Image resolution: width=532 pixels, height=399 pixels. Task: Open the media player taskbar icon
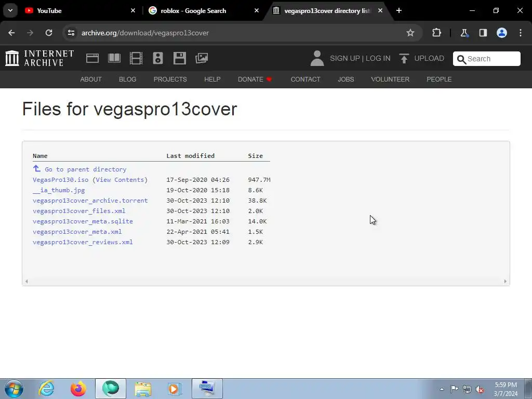[x=175, y=389]
